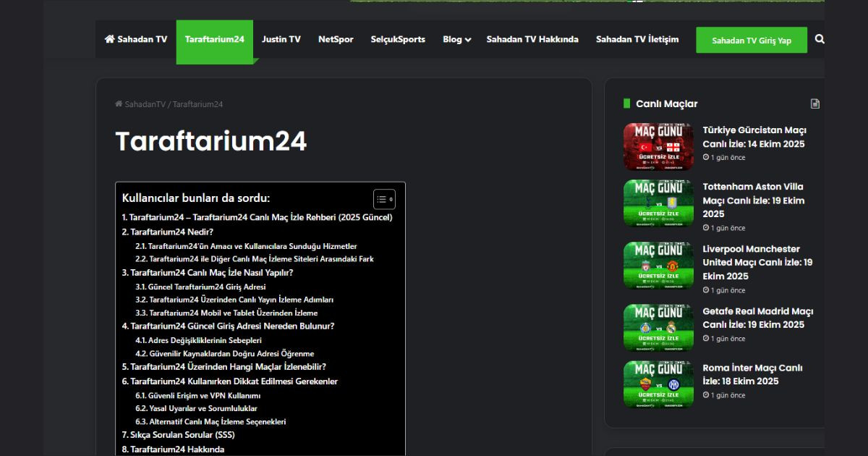
Task: Toggle the table of contents list icon
Action: (383, 199)
